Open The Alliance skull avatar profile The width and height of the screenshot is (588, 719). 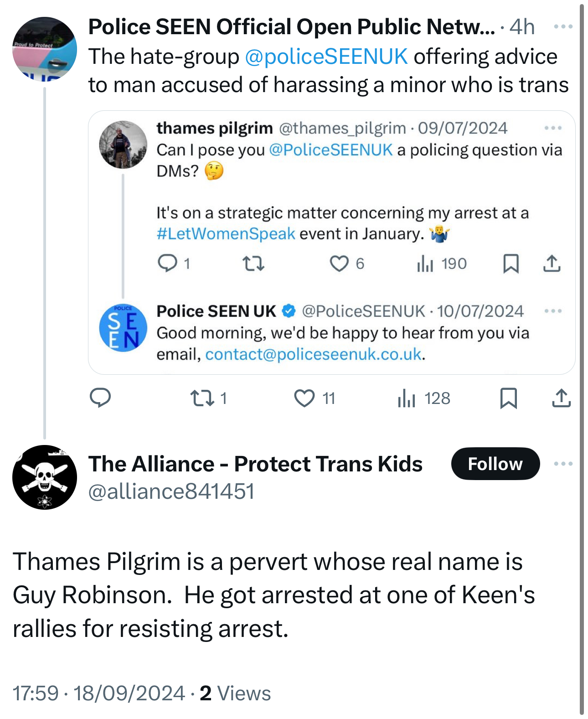coord(45,477)
